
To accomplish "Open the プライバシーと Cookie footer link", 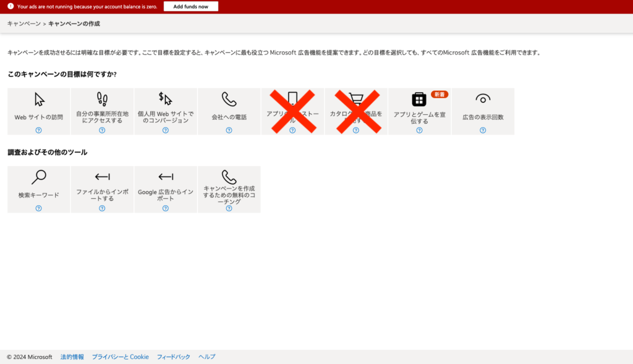I will pos(121,357).
